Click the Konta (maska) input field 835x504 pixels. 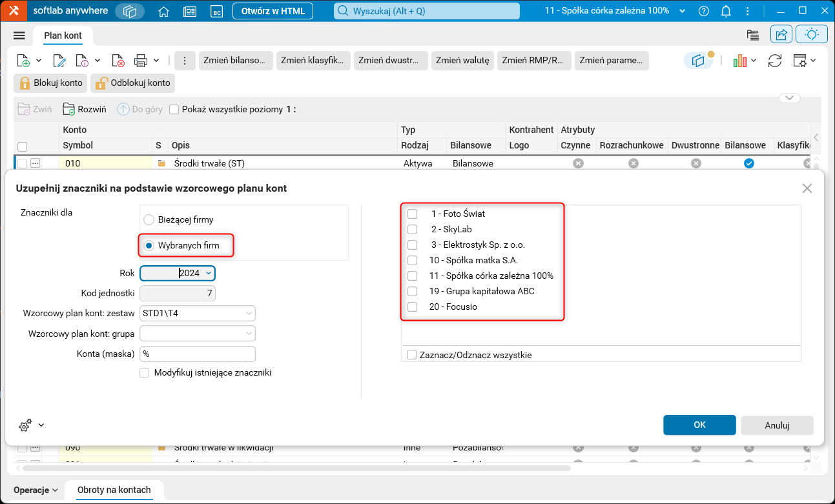pos(198,354)
